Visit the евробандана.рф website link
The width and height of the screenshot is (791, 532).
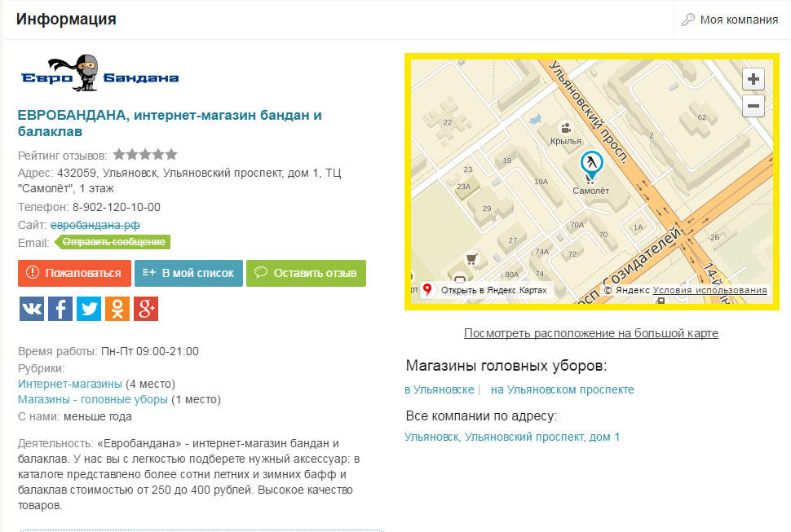[95, 225]
